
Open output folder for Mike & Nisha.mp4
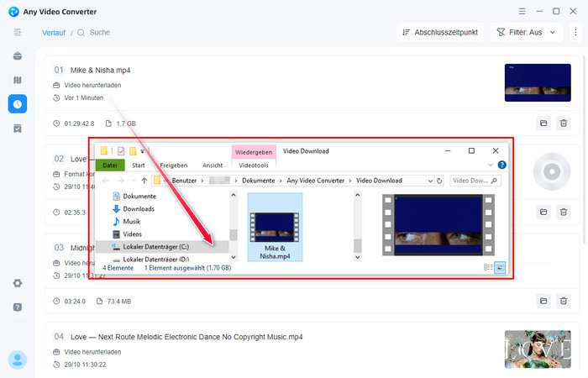pos(543,123)
